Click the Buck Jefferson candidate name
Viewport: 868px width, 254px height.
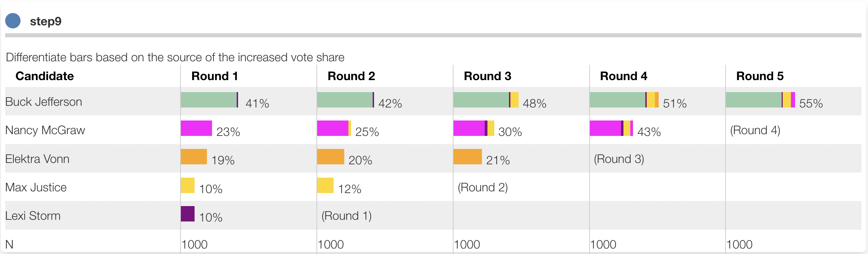tap(44, 102)
